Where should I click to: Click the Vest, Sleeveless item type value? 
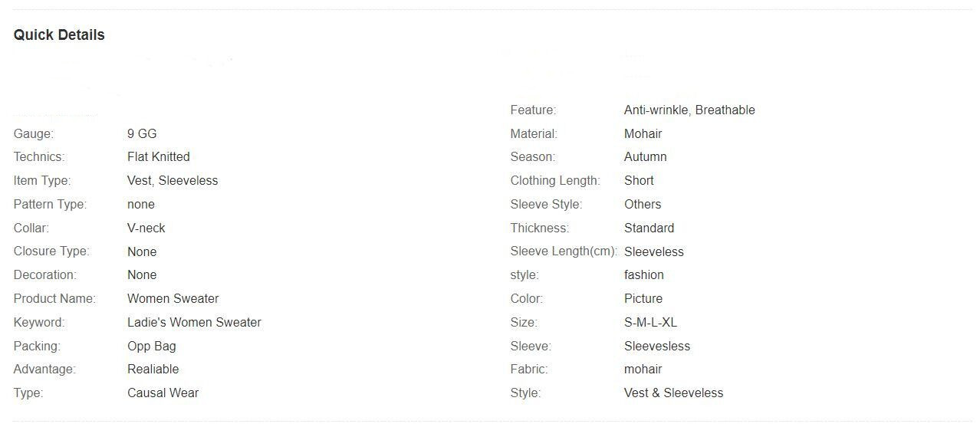173,180
